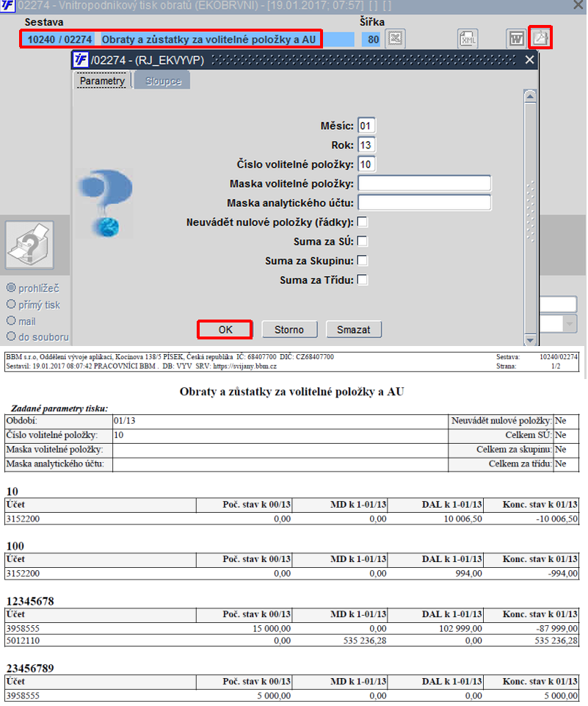The width and height of the screenshot is (588, 706).
Task: Cancel with the Storno button
Action: (289, 330)
